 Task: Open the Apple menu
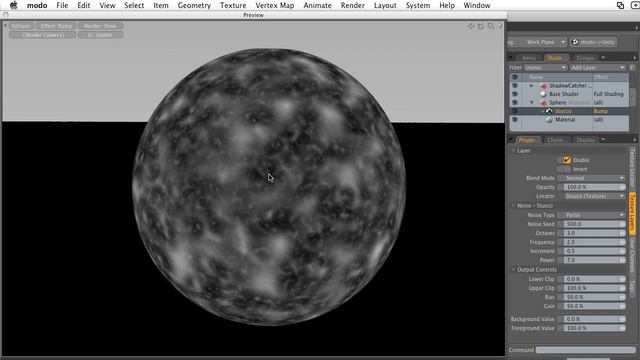(13, 5)
